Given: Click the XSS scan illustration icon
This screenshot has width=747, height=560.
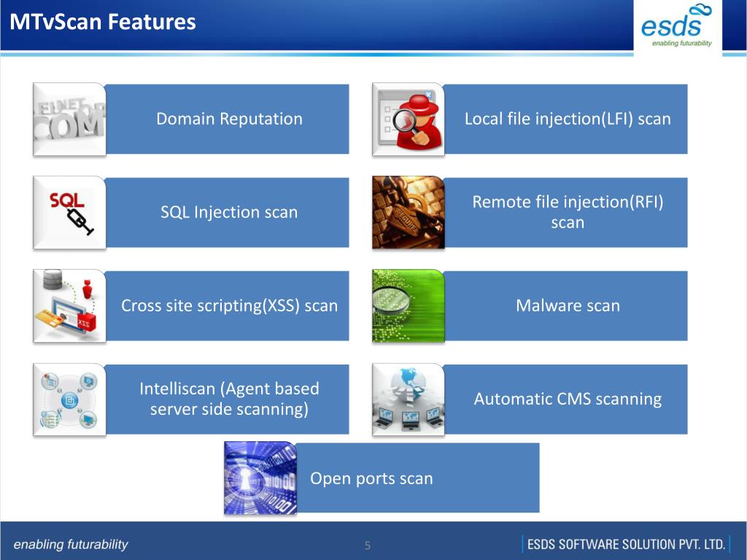Looking at the screenshot, I should [x=69, y=306].
